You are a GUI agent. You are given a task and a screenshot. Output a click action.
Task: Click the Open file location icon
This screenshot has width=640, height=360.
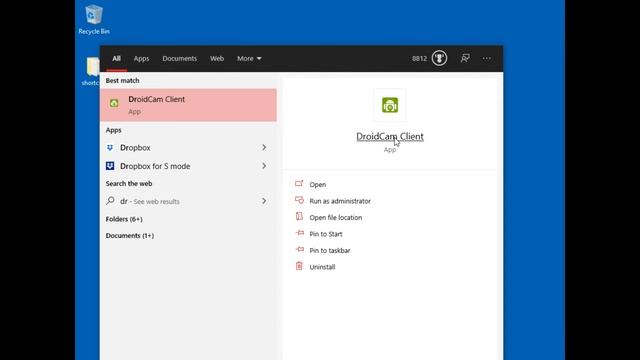[x=299, y=216]
